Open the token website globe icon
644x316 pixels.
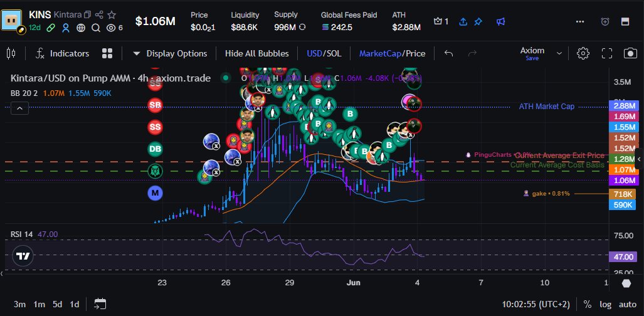tap(81, 28)
